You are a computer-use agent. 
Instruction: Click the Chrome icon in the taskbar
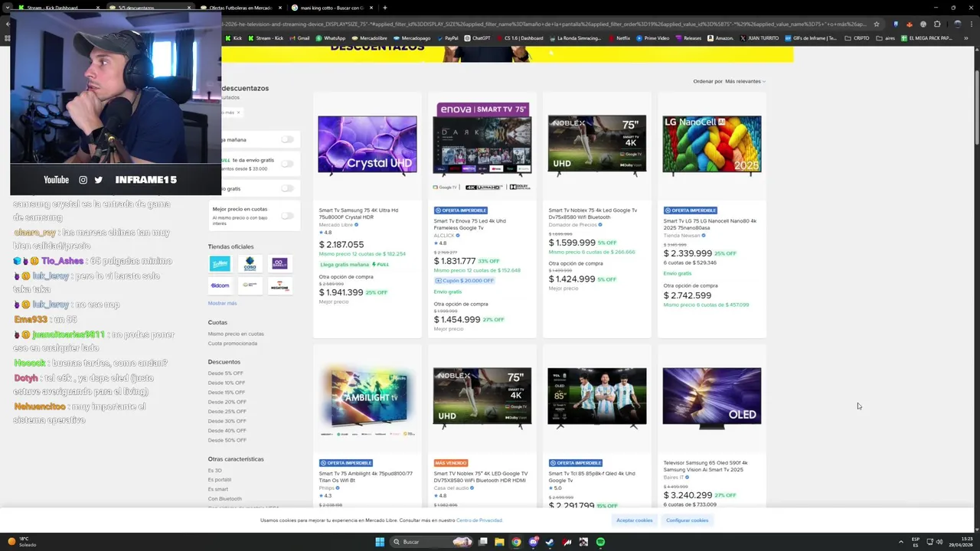(516, 542)
